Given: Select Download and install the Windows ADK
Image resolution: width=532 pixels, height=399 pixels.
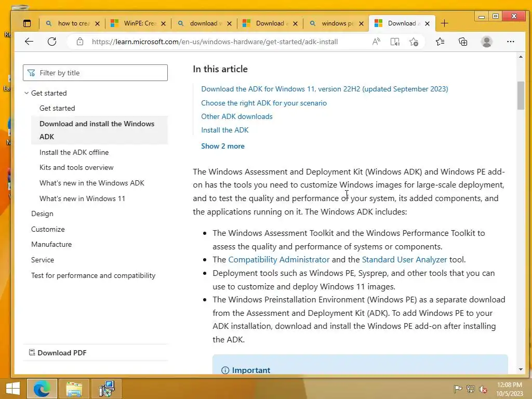Looking at the screenshot, I should 99,130.
